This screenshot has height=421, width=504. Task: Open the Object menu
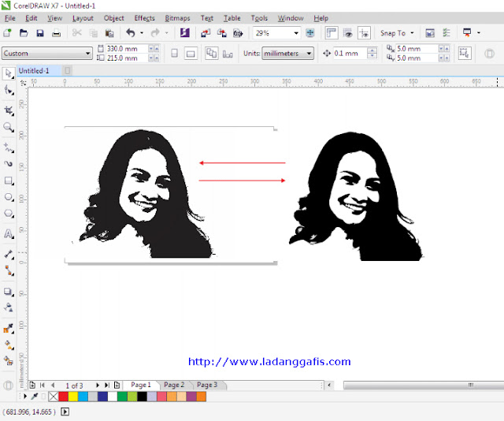tap(113, 18)
